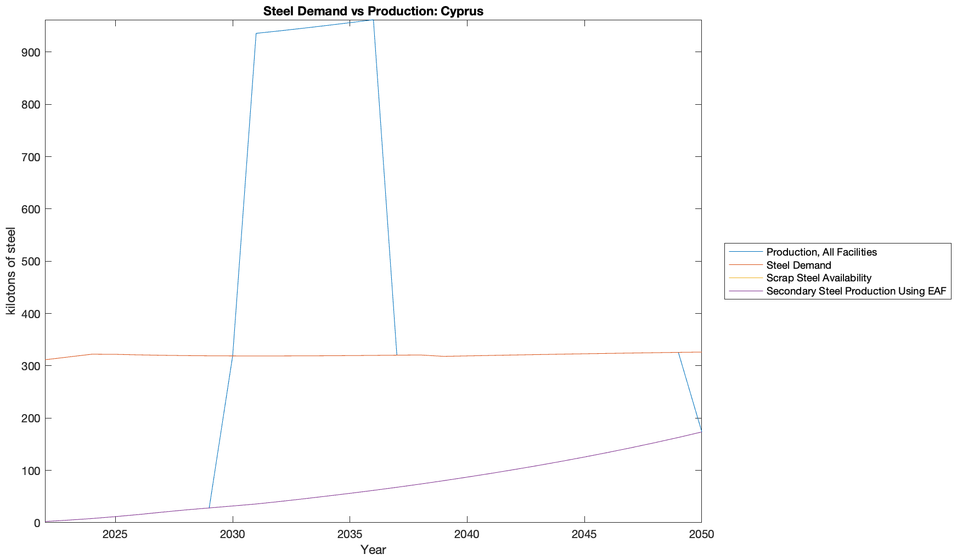This screenshot has width=957, height=560.
Task: Select the 2025 x-axis tick label
Action: pos(115,535)
